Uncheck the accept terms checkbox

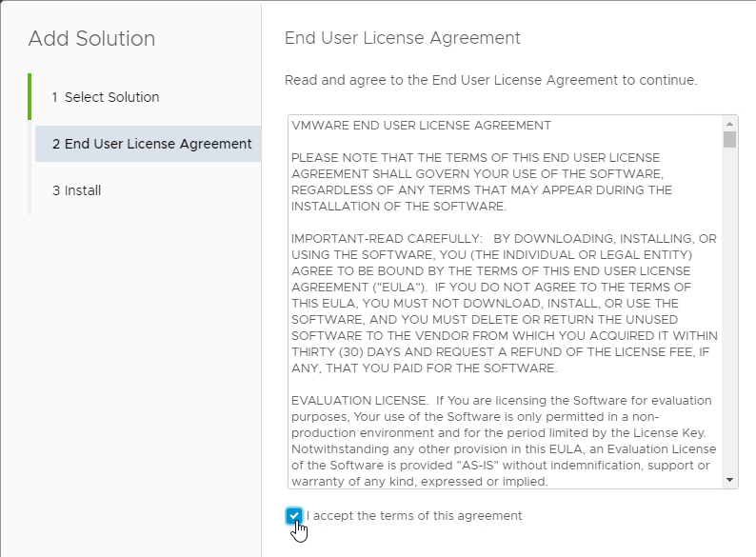(x=294, y=515)
